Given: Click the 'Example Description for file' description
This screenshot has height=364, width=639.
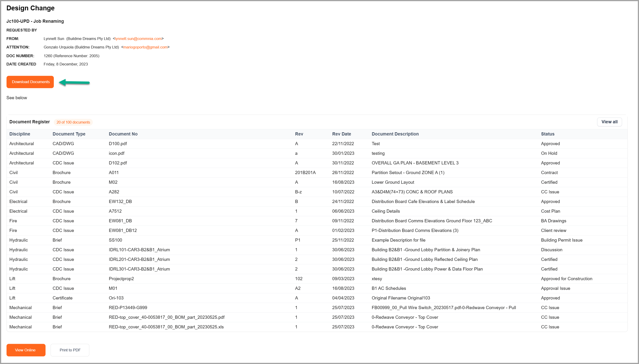Looking at the screenshot, I should [398, 240].
